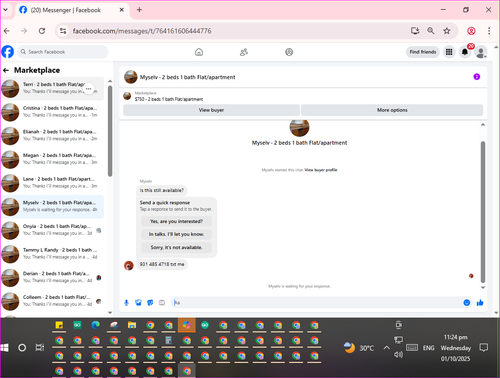Viewport: 500px width, 378px height.
Task: Open the weather widget showing 30°C
Action: pos(359,348)
